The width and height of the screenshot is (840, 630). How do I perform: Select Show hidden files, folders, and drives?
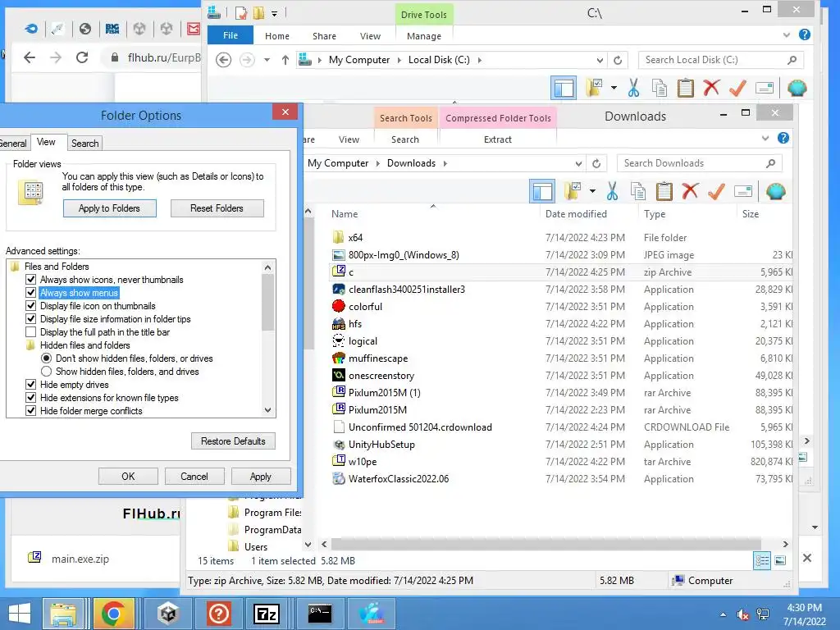tap(47, 372)
